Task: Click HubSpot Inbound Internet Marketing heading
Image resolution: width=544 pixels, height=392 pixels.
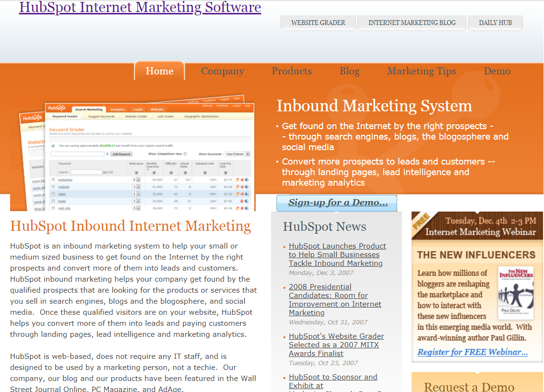Action: (130, 226)
